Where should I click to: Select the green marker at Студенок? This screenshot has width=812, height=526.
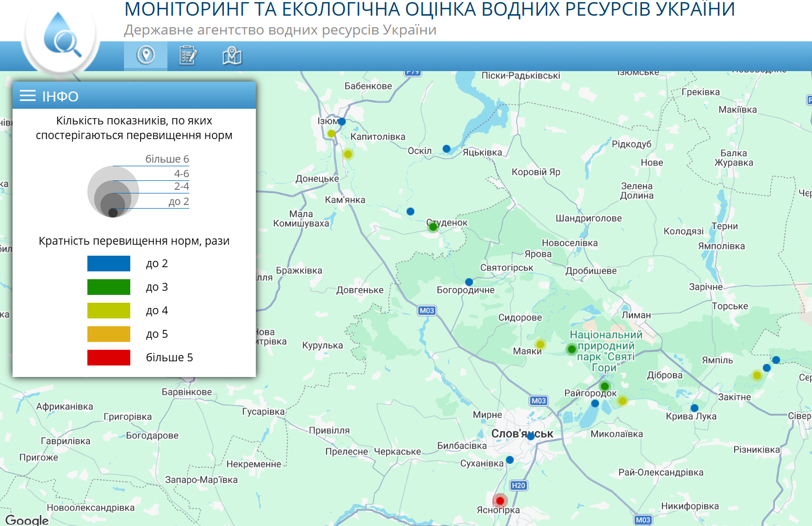point(433,227)
